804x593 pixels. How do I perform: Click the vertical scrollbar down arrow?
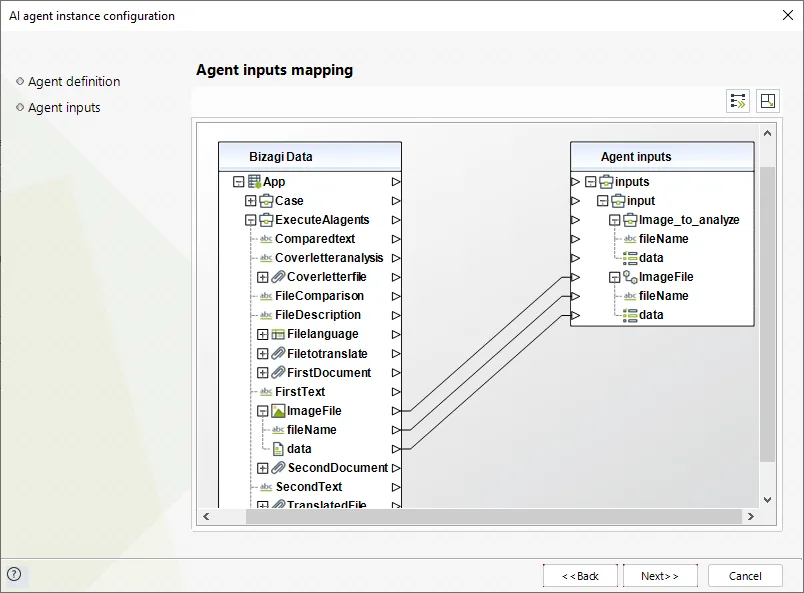point(768,500)
